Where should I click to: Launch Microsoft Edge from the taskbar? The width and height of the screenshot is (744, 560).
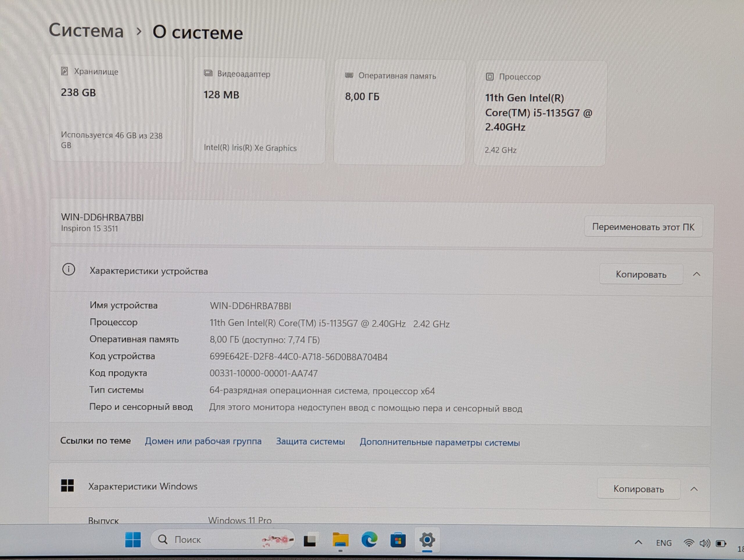tap(369, 540)
